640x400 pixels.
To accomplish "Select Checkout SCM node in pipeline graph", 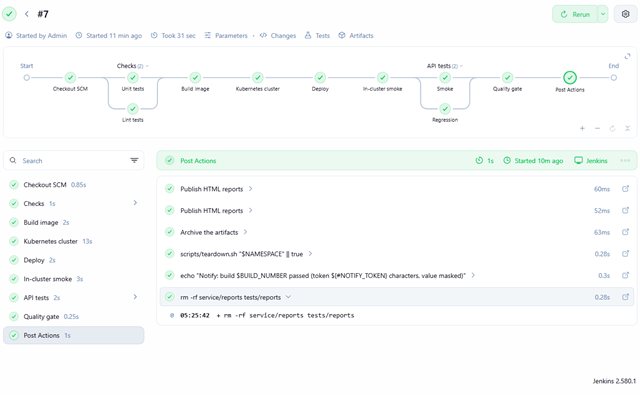I will (x=70, y=77).
